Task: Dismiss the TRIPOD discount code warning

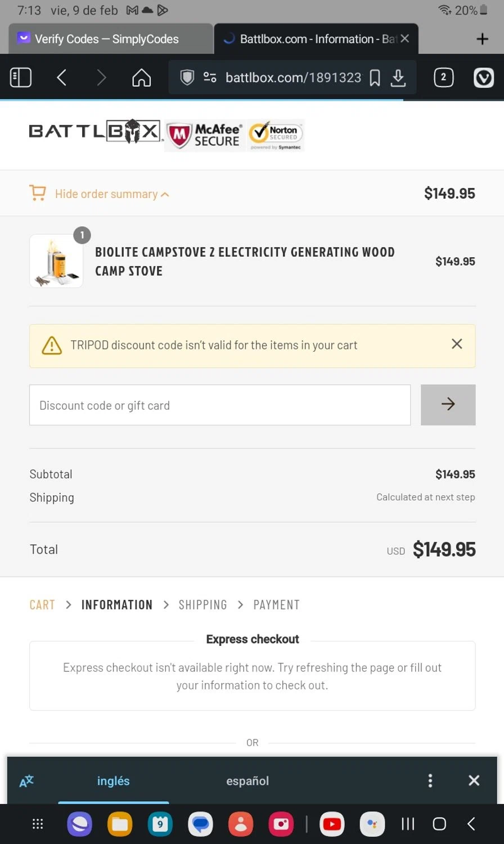Action: [x=457, y=344]
